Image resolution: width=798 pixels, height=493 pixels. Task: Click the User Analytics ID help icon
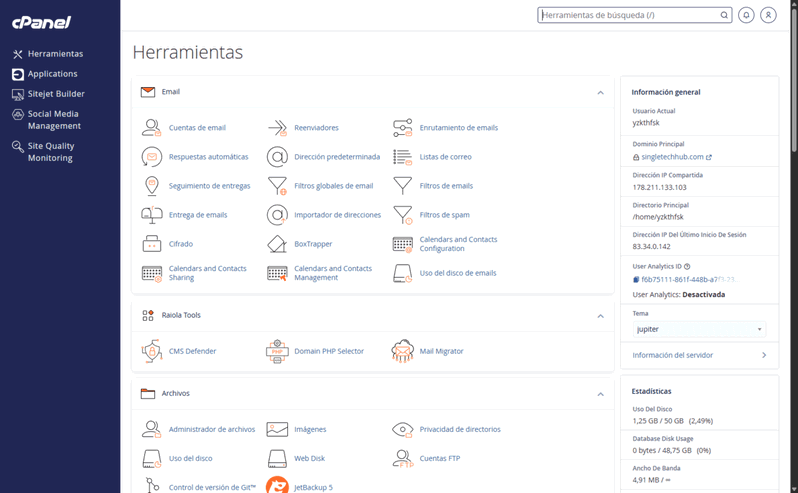tap(687, 267)
